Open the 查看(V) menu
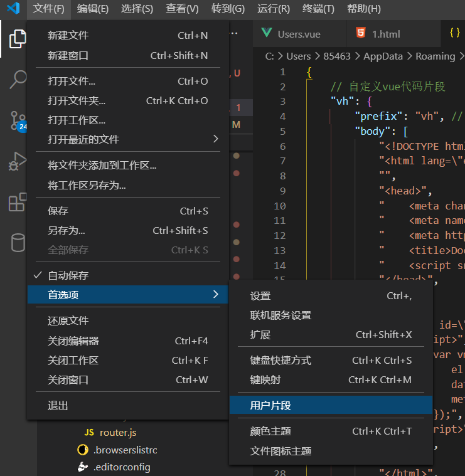This screenshot has width=465, height=476. tap(182, 9)
